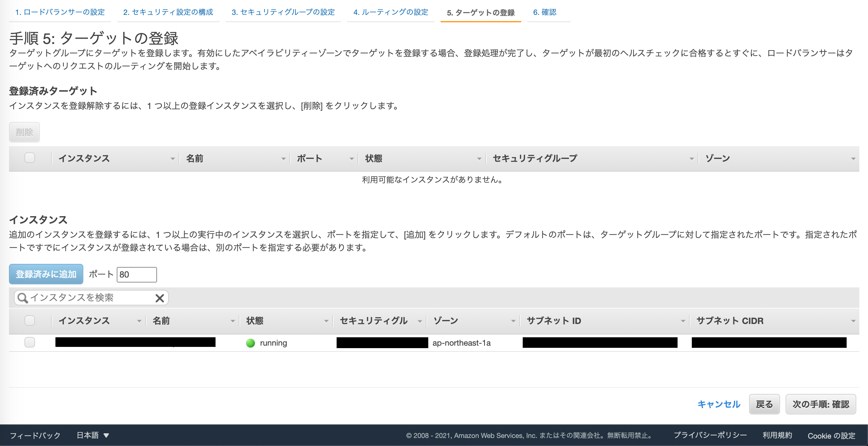Open the インスタンス column sort dropdown
The height and width of the screenshot is (446, 868).
pyautogui.click(x=139, y=321)
